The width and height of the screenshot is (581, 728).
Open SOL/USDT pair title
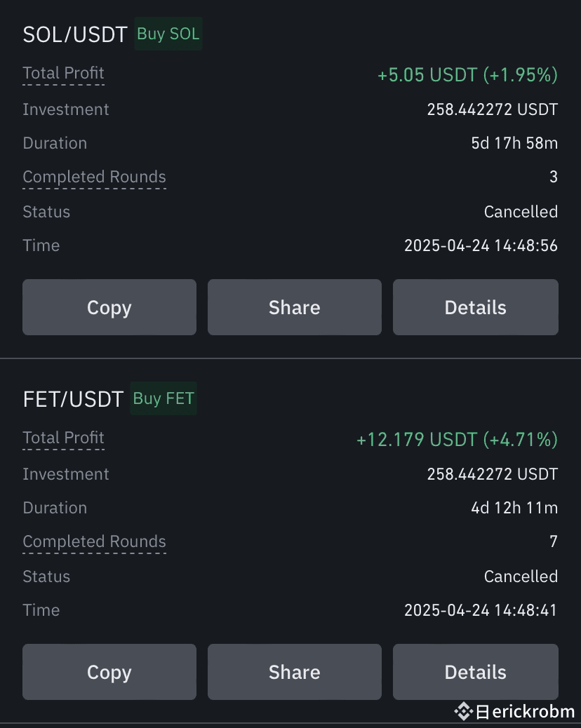pos(75,35)
